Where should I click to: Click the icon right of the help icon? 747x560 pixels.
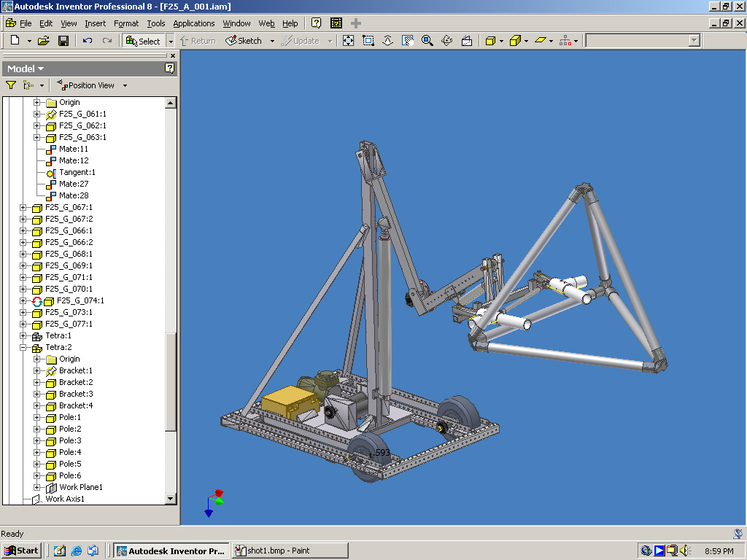[336, 23]
